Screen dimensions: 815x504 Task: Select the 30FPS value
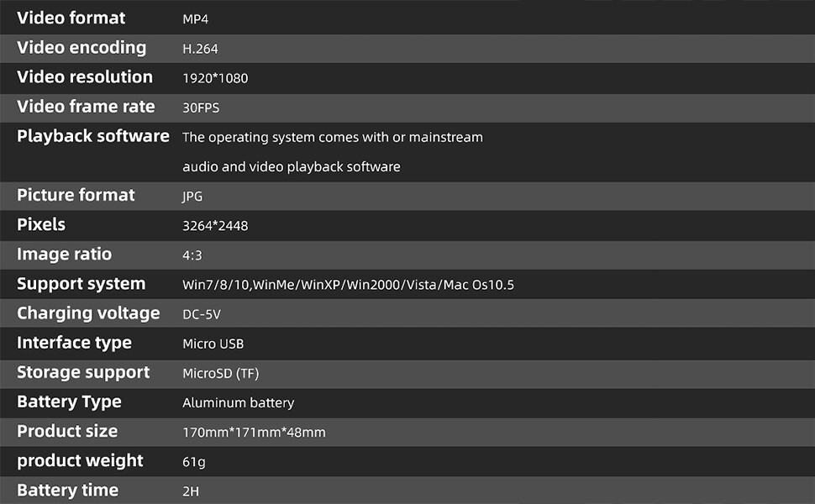(x=201, y=108)
